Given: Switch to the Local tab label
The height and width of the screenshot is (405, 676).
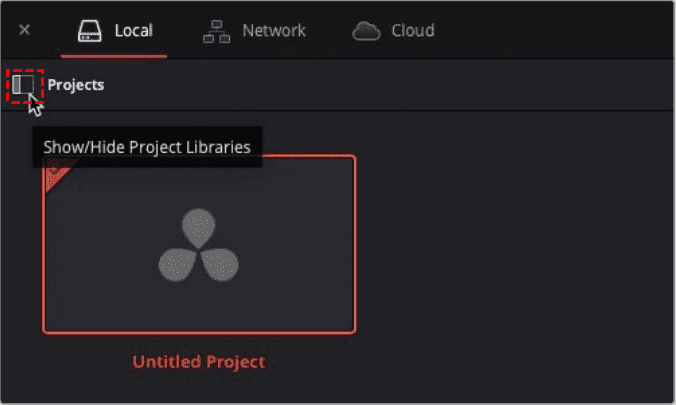Looking at the screenshot, I should tap(134, 31).
